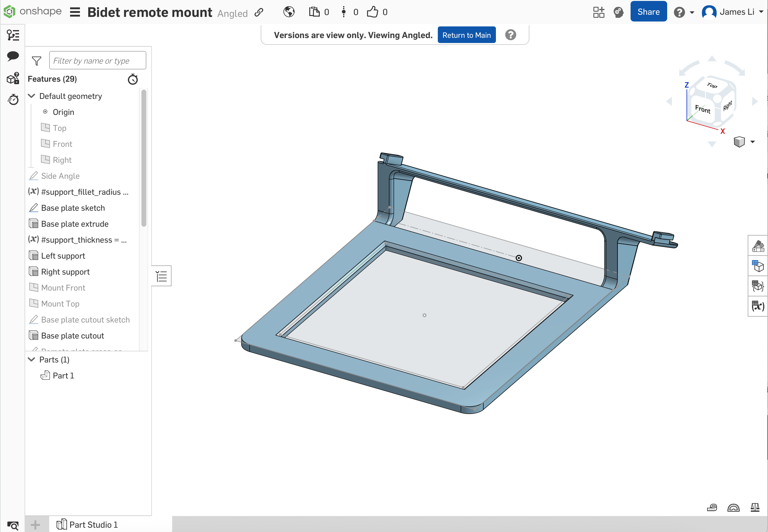This screenshot has height=532, width=768.
Task: Open the Appearances panel icon
Action: tap(758, 246)
